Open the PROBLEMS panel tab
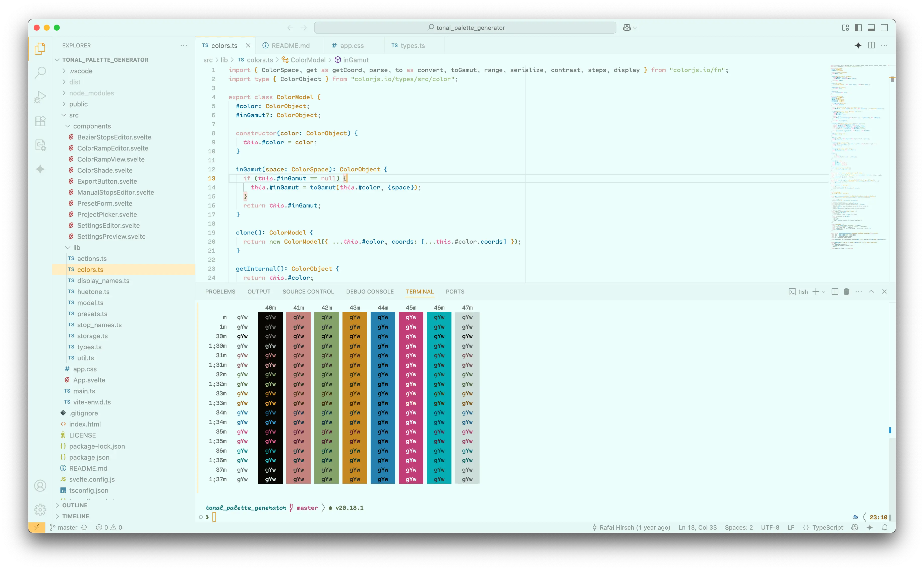The width and height of the screenshot is (924, 570). [220, 292]
